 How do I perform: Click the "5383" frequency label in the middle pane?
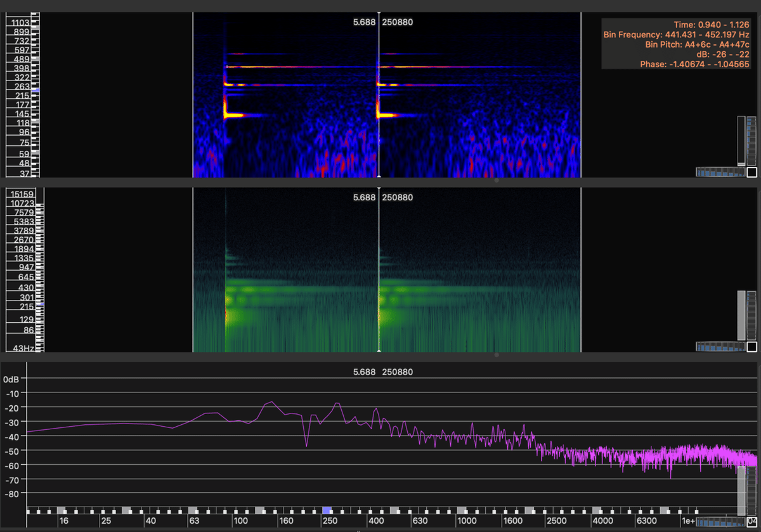pyautogui.click(x=23, y=221)
